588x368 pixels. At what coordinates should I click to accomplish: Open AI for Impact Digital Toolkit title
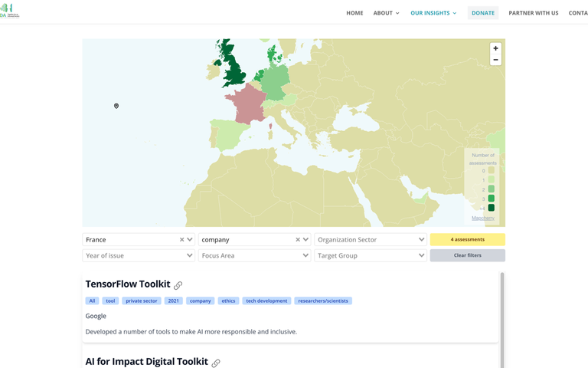click(147, 362)
